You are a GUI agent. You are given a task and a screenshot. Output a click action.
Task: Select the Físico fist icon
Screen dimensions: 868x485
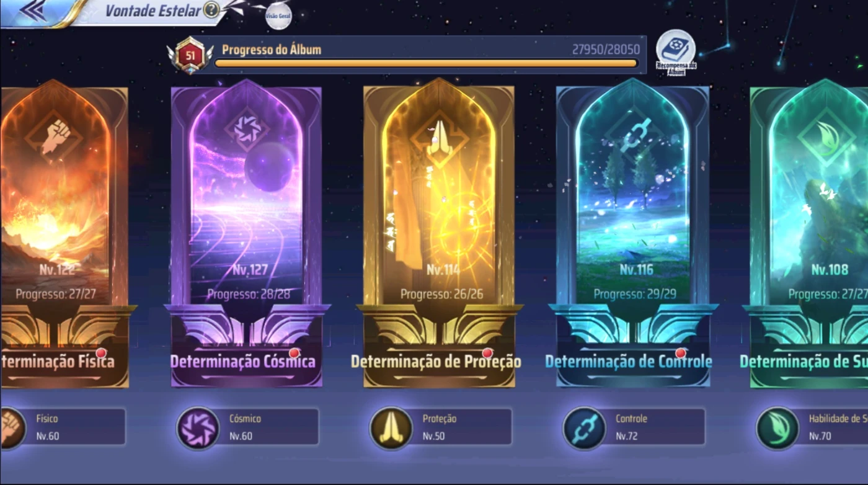pyautogui.click(x=11, y=428)
